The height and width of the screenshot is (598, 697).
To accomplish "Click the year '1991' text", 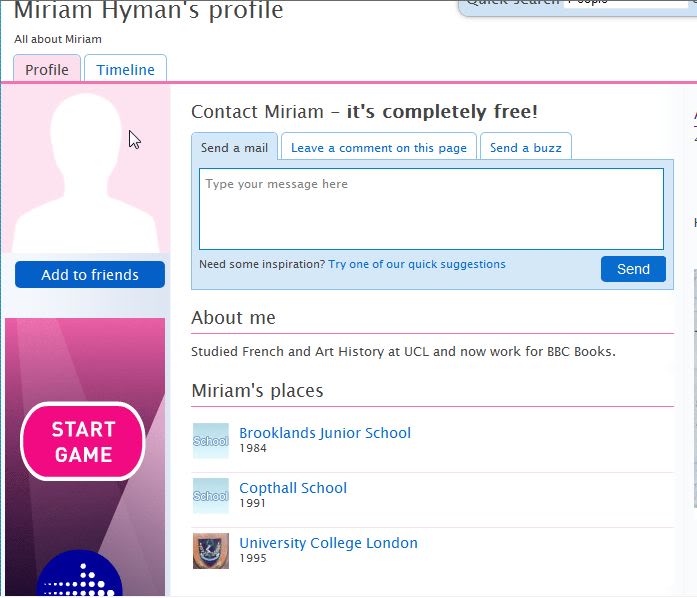I will 252,503.
